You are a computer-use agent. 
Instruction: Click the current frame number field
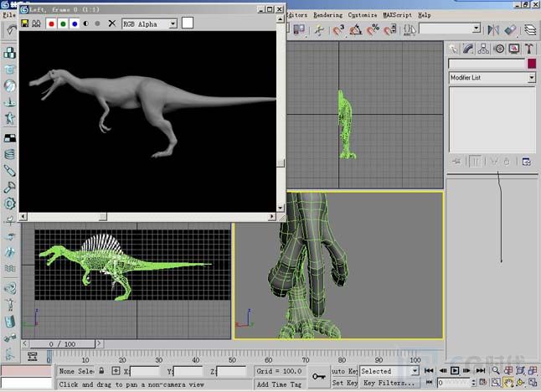[x=452, y=382]
